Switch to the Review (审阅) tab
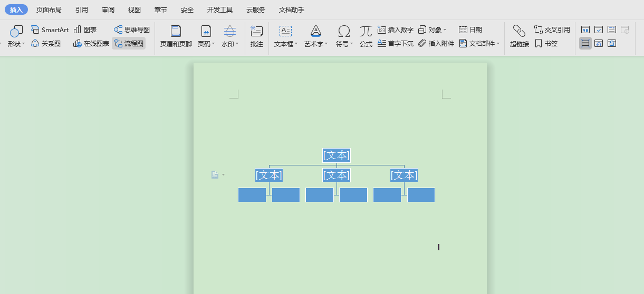Viewport: 644px width, 294px height. (108, 10)
